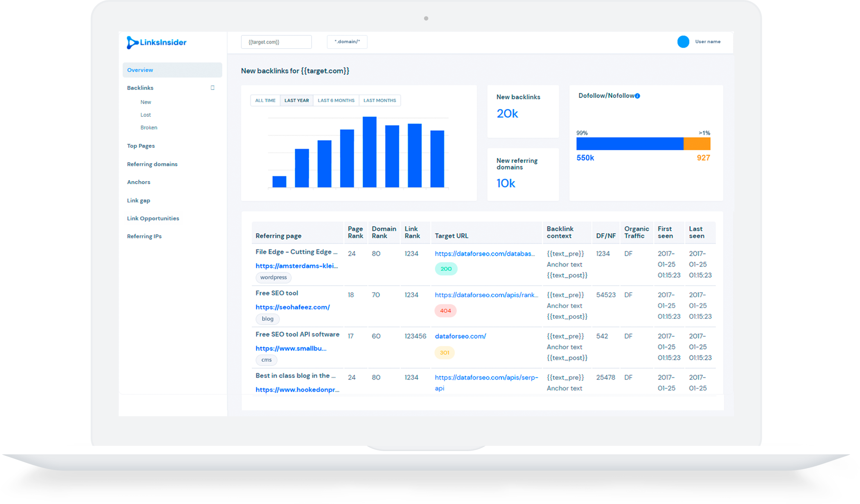This screenshot has width=860, height=504.
Task: Open the dataforseo.com/ target URL
Action: (460, 336)
